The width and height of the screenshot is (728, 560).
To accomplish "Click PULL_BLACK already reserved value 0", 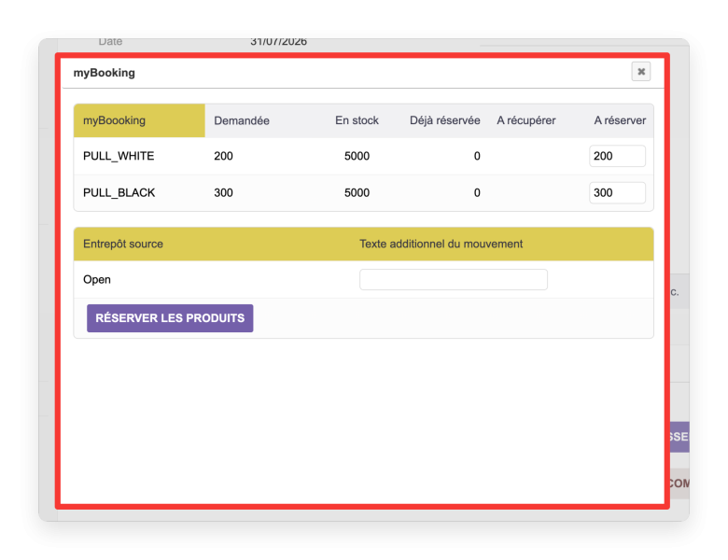I will [x=477, y=192].
